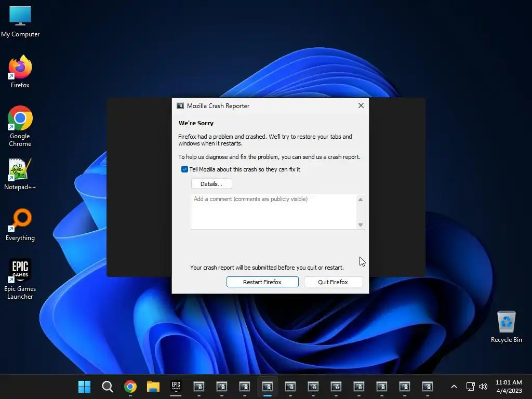532x399 pixels.
Task: Open crash report Details
Action: [211, 184]
